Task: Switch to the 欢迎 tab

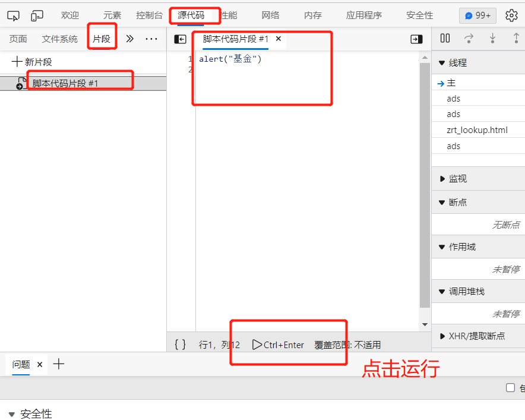Action: point(70,15)
